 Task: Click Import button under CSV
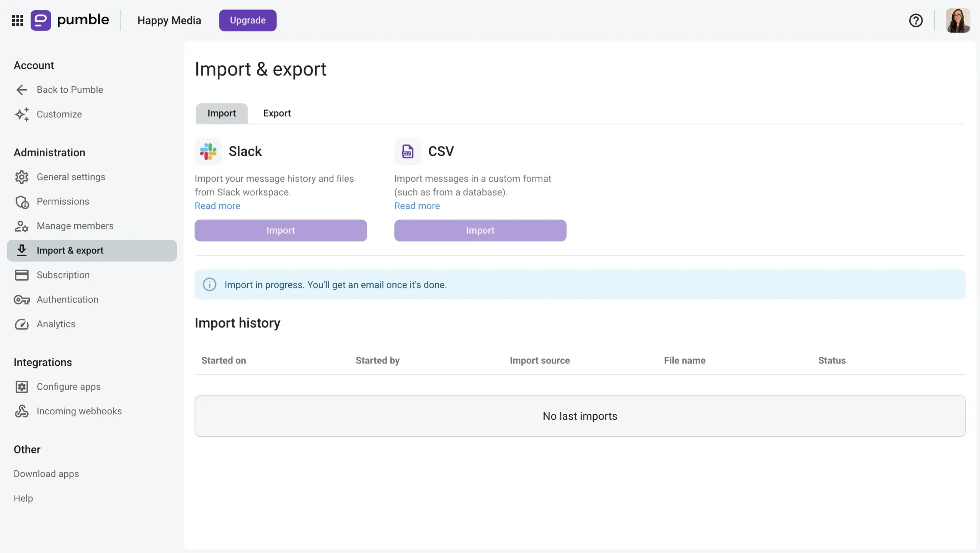pos(480,231)
